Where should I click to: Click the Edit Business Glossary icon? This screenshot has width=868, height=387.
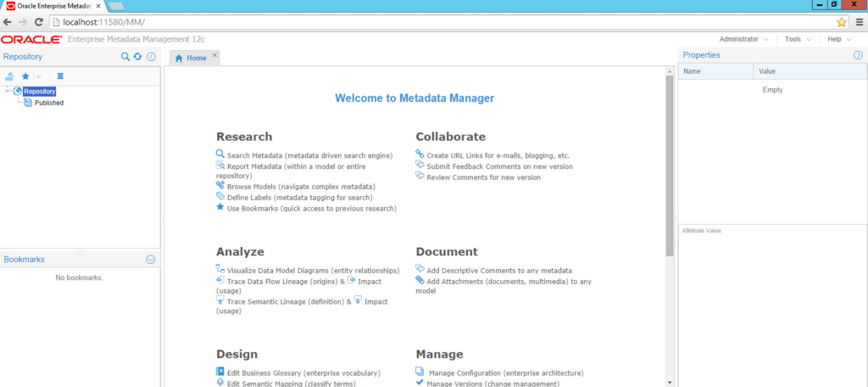(220, 372)
